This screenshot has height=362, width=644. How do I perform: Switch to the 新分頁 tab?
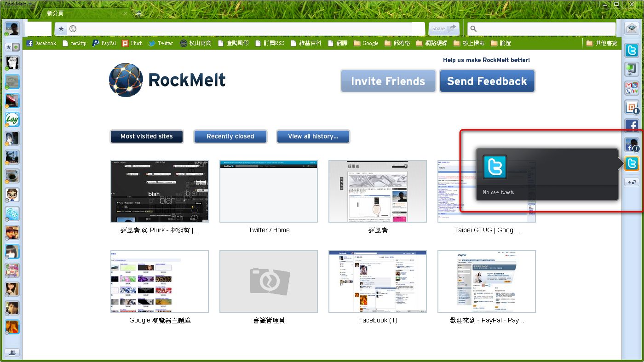85,13
